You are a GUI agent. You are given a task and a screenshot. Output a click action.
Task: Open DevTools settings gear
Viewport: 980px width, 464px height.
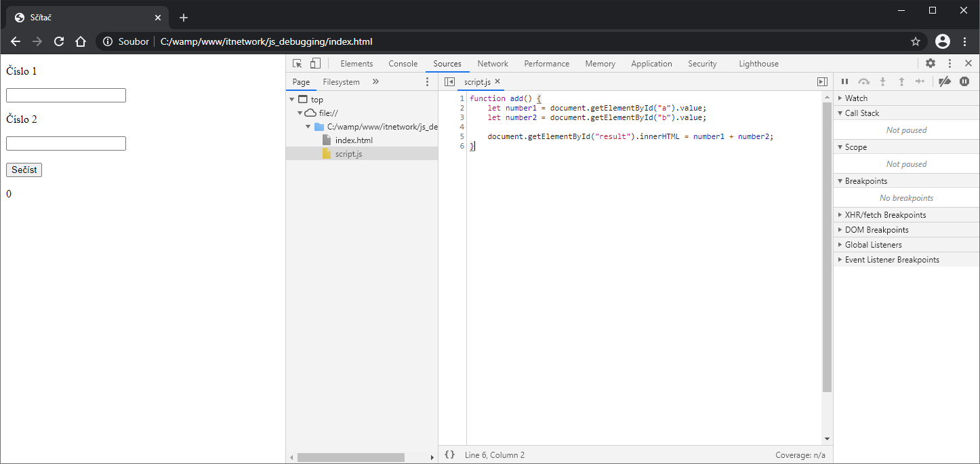(931, 63)
